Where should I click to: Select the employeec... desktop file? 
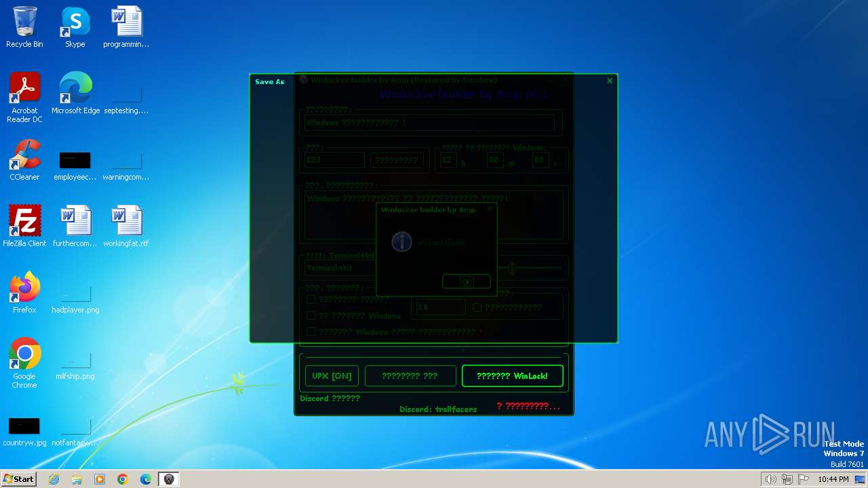tap(75, 165)
